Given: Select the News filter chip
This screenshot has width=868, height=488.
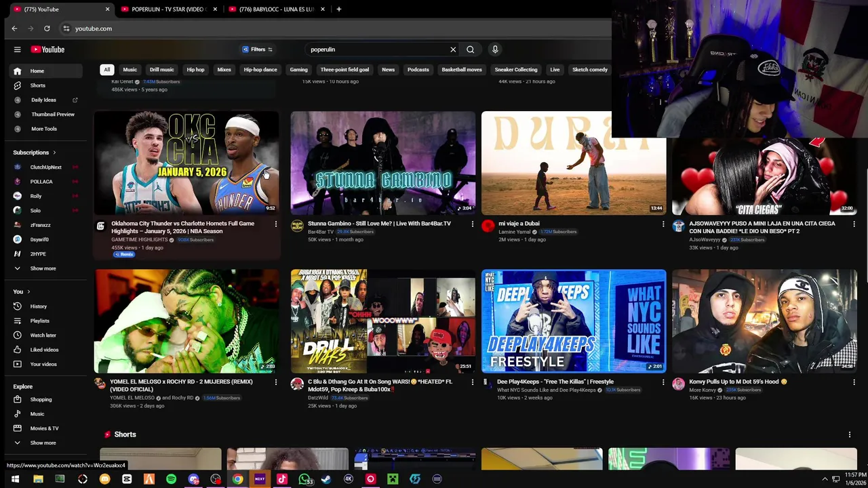Looking at the screenshot, I should [x=388, y=69].
